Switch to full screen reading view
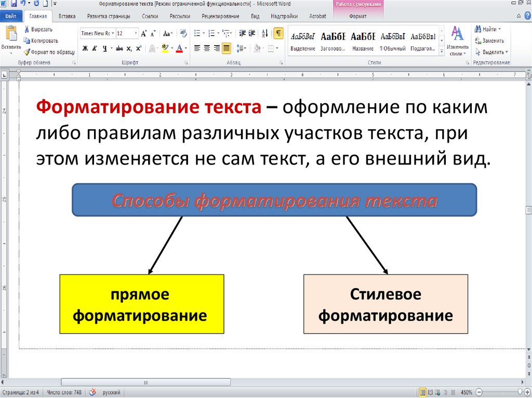 pos(430,393)
